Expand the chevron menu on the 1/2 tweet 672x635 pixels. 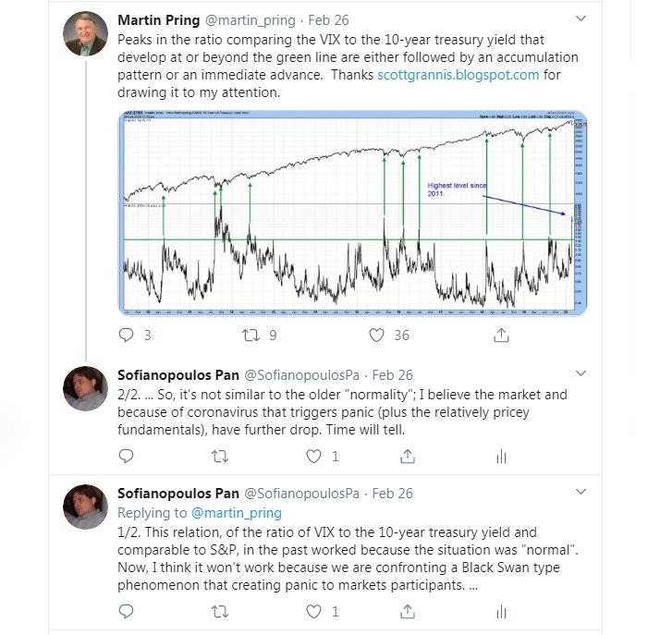tap(580, 492)
